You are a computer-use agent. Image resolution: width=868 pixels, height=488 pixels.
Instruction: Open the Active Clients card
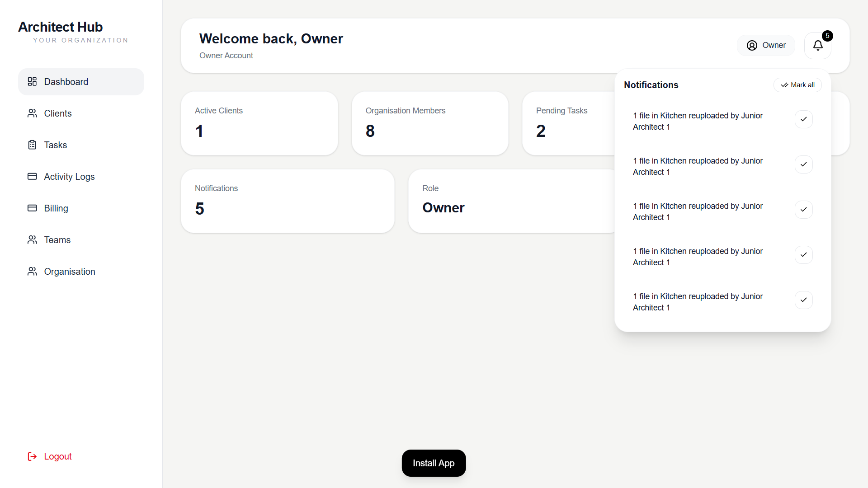[259, 123]
